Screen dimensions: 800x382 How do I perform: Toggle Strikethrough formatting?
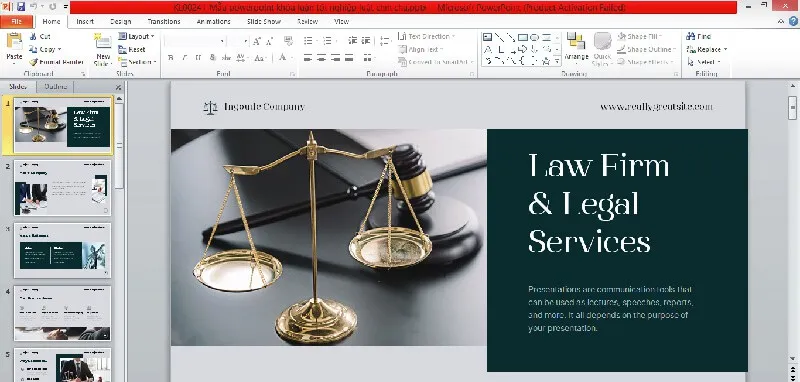point(226,58)
